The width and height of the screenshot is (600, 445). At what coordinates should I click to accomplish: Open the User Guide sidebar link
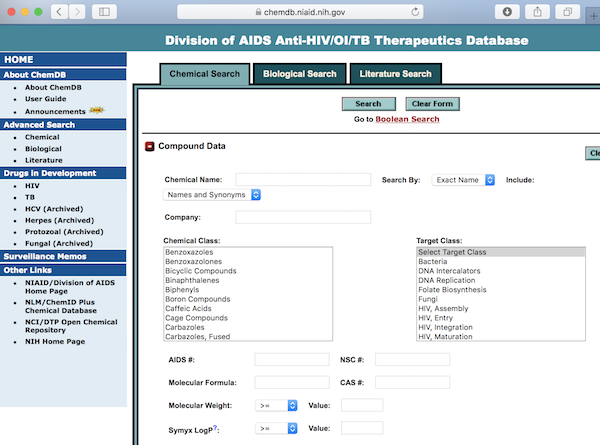46,99
